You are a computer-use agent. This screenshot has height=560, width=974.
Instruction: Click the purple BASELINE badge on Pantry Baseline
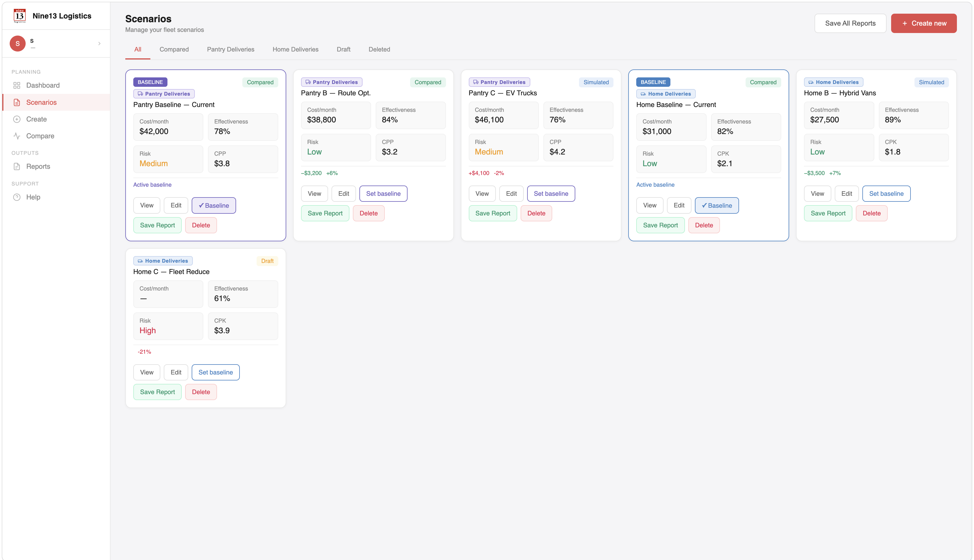click(x=150, y=82)
